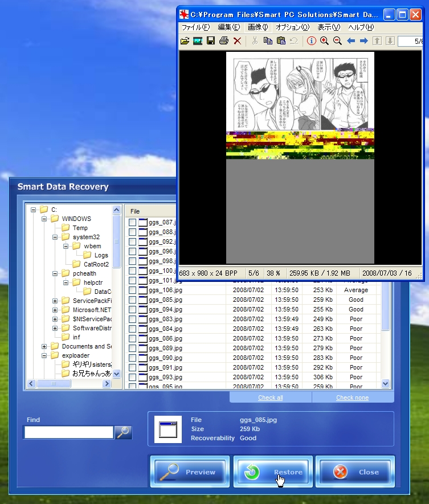The height and width of the screenshot is (504, 429).
Task: Click the gray up arrow toolbar icon
Action: pyautogui.click(x=377, y=41)
